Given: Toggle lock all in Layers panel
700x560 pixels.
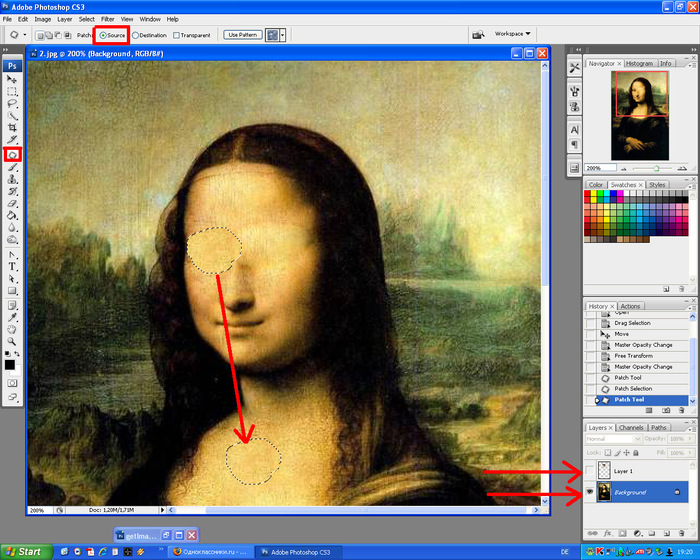Looking at the screenshot, I should 636,453.
